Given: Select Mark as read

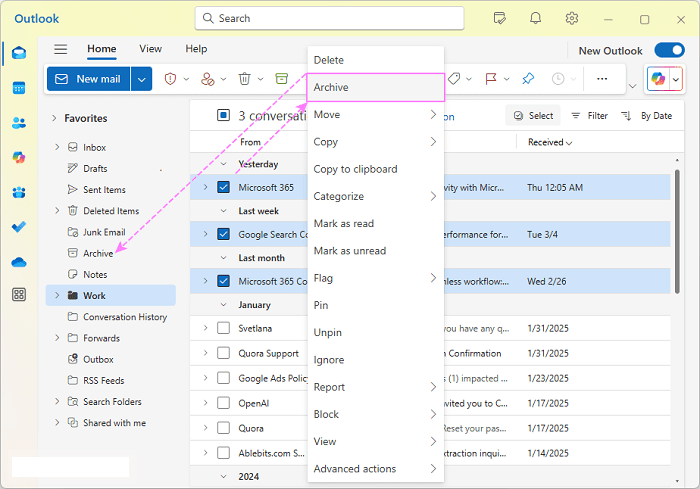Looking at the screenshot, I should point(375,224).
